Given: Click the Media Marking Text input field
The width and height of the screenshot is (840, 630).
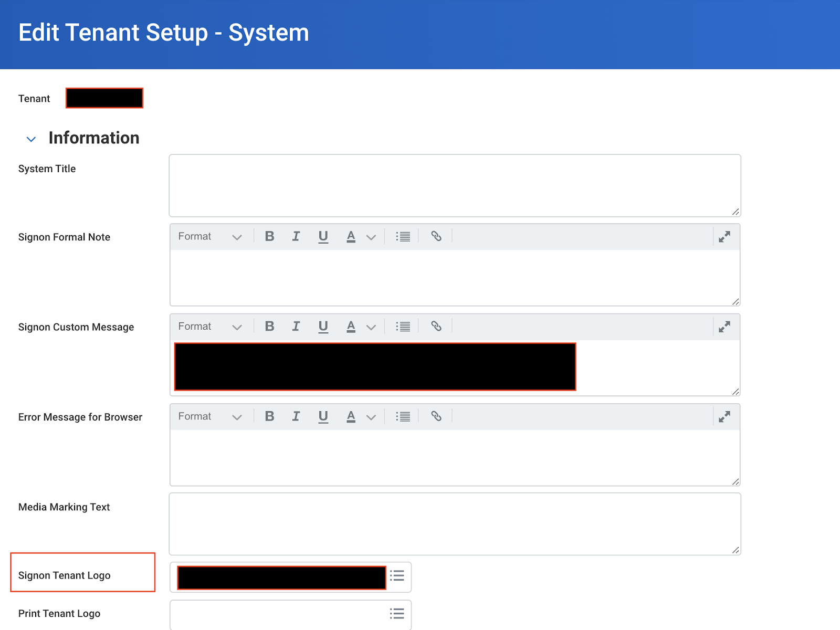Looking at the screenshot, I should click(x=454, y=523).
